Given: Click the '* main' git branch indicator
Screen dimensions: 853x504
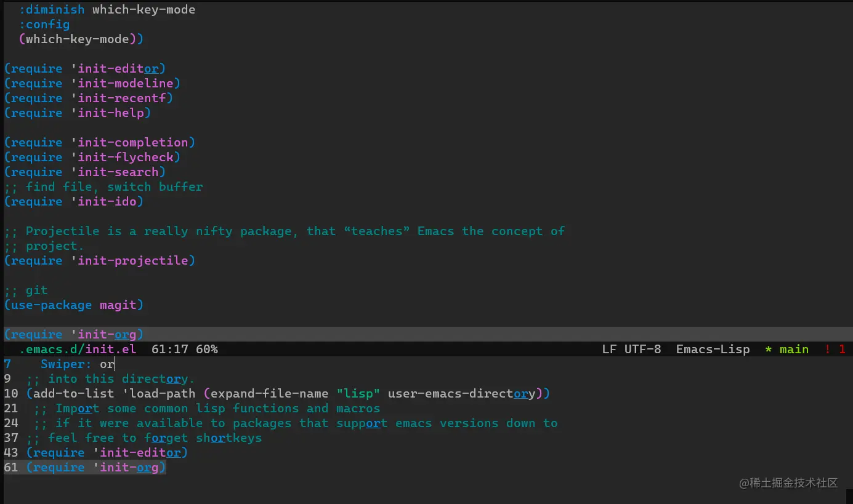Looking at the screenshot, I should tap(787, 349).
